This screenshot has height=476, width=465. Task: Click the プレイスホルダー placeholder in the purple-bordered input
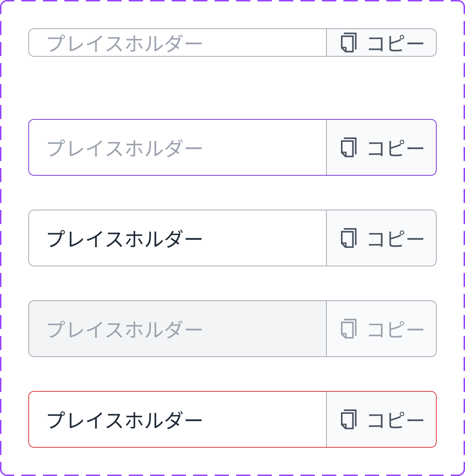(124, 148)
